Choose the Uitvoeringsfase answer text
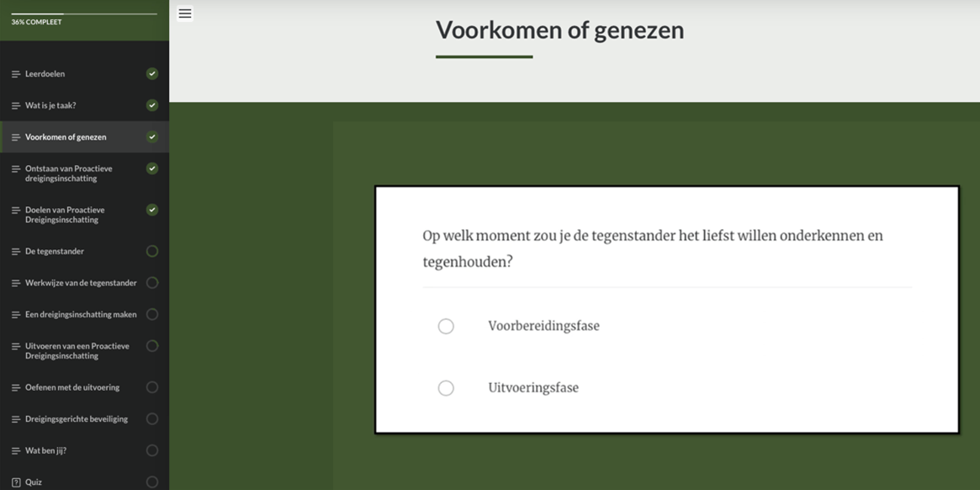 tap(533, 388)
